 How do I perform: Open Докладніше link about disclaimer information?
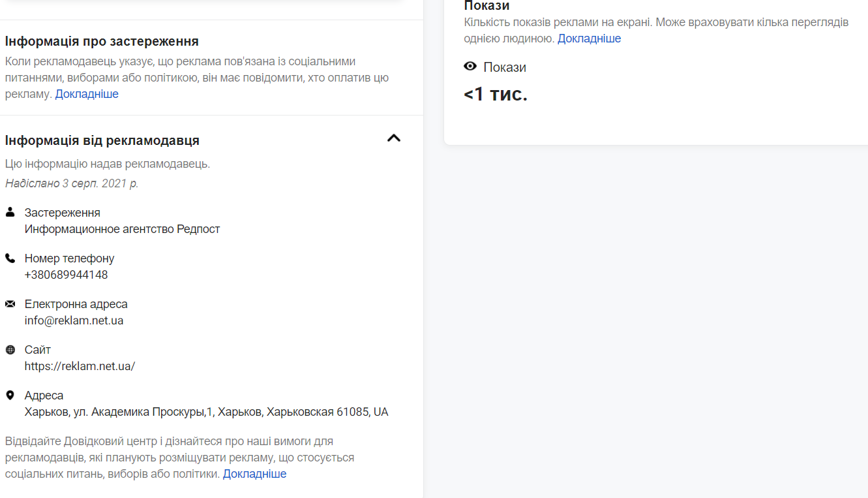click(x=87, y=94)
